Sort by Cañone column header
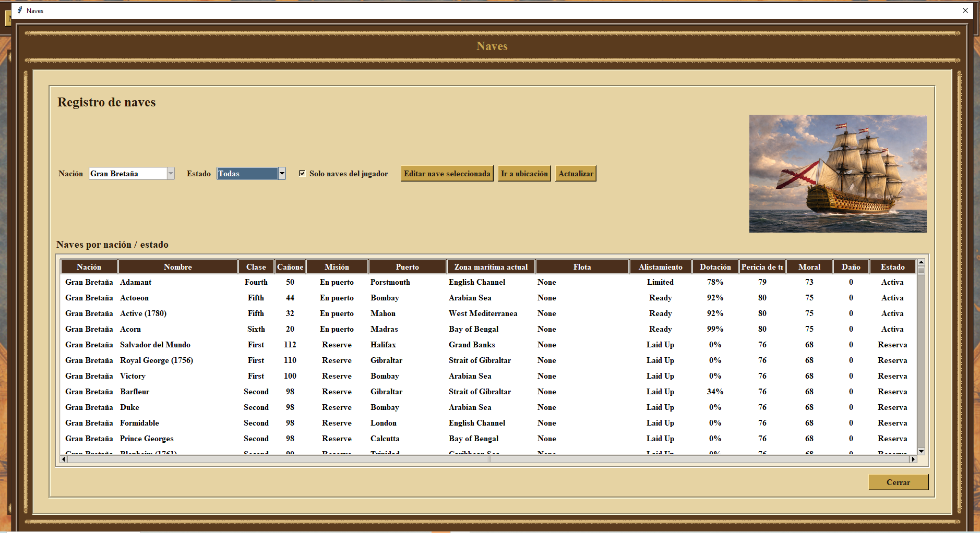Image resolution: width=980 pixels, height=533 pixels. point(290,267)
